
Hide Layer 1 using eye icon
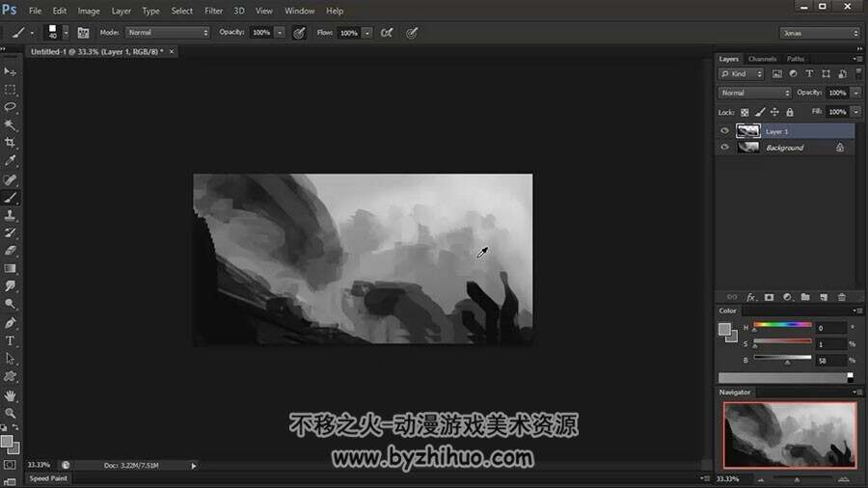point(724,131)
